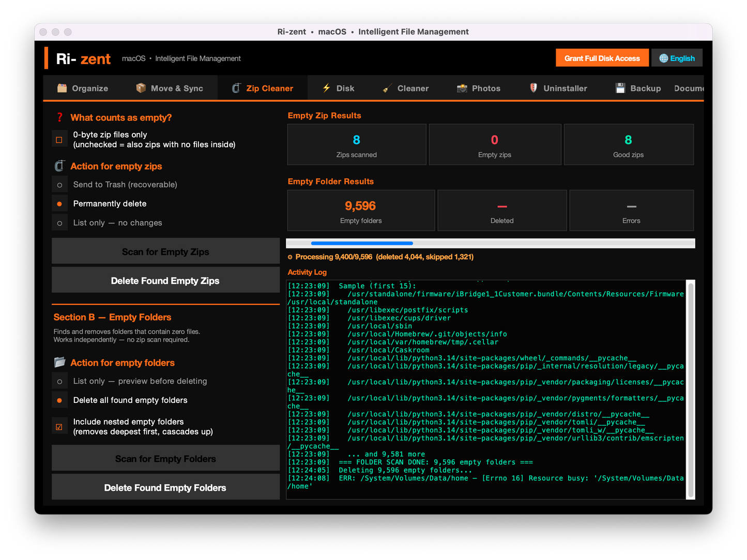
Task: Open the English language selector
Action: (677, 58)
